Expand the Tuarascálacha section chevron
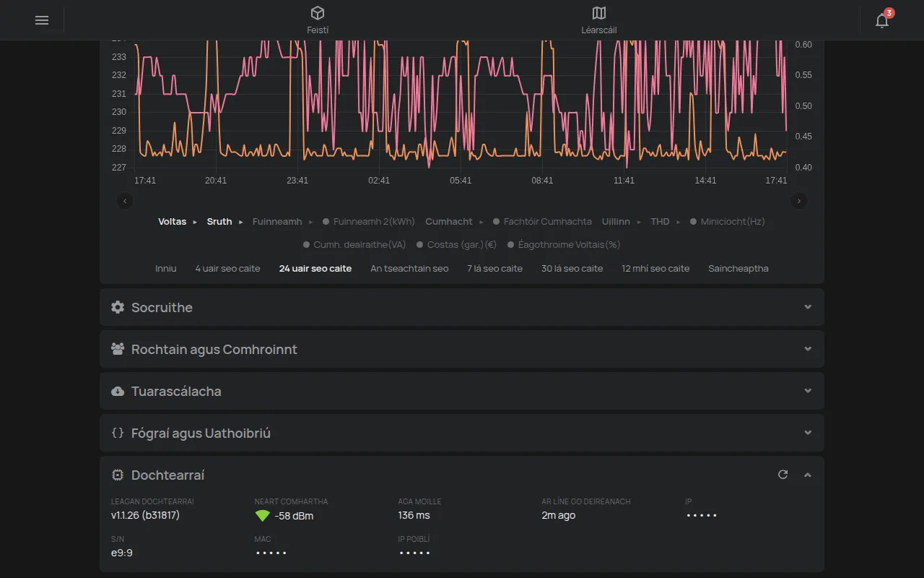 pyautogui.click(x=808, y=391)
